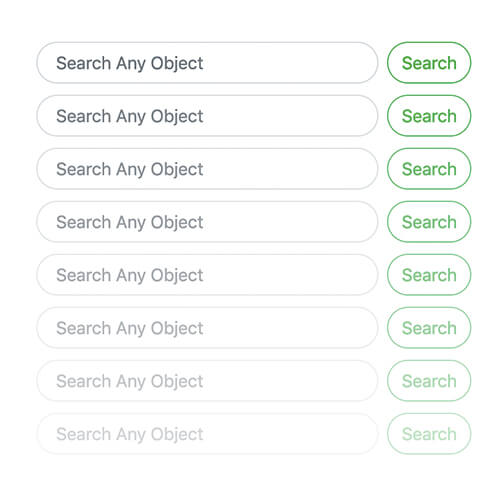
Task: Focus the second Search Any Object input
Action: click(x=207, y=116)
